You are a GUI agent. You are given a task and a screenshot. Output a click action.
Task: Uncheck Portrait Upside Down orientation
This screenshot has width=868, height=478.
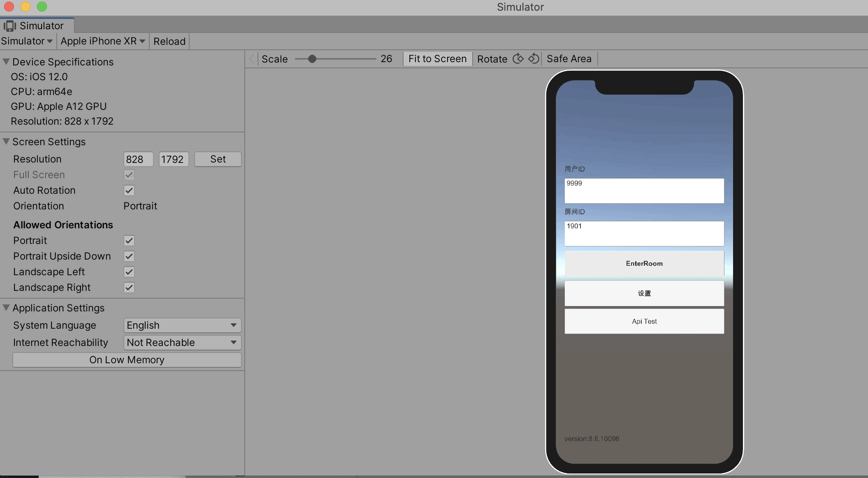coord(129,256)
